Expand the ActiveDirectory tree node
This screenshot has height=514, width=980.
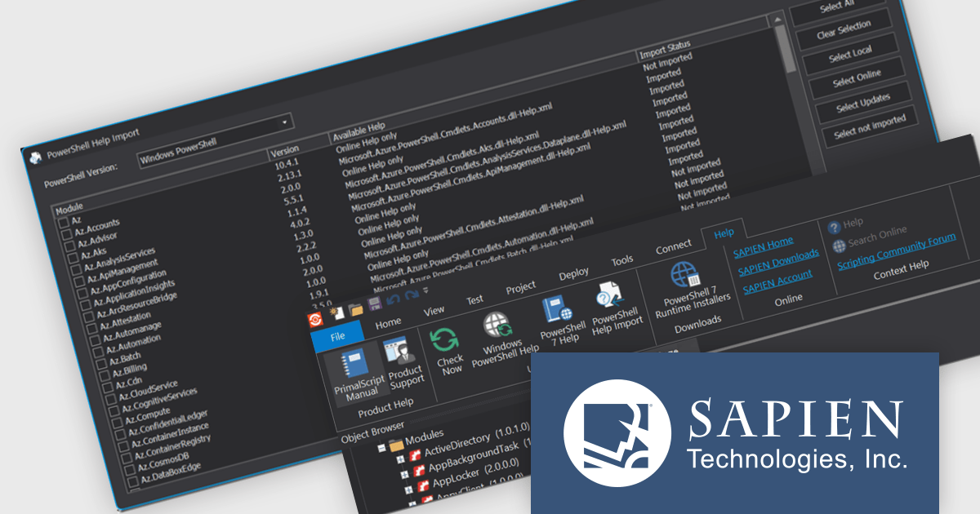point(400,459)
